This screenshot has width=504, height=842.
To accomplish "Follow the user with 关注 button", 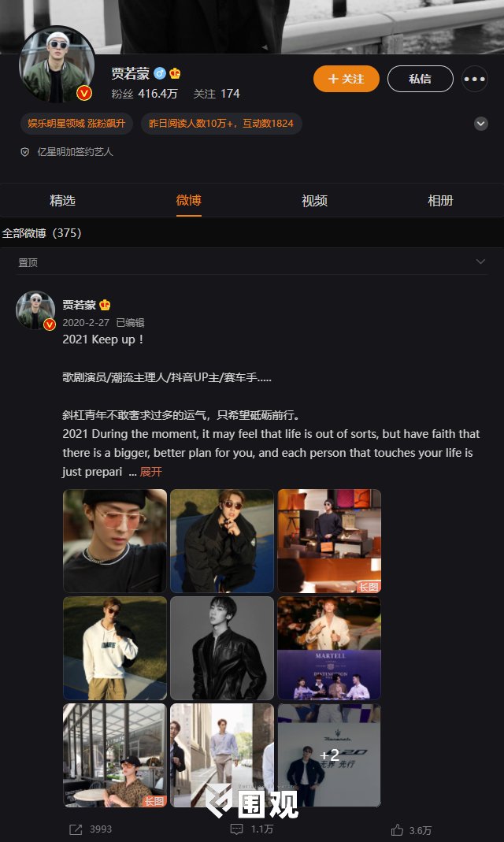I will [346, 79].
